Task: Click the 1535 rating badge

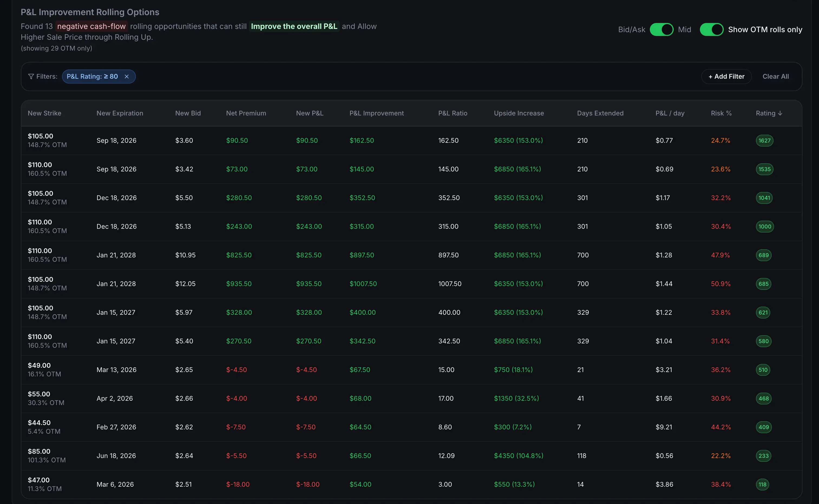Action: tap(764, 169)
